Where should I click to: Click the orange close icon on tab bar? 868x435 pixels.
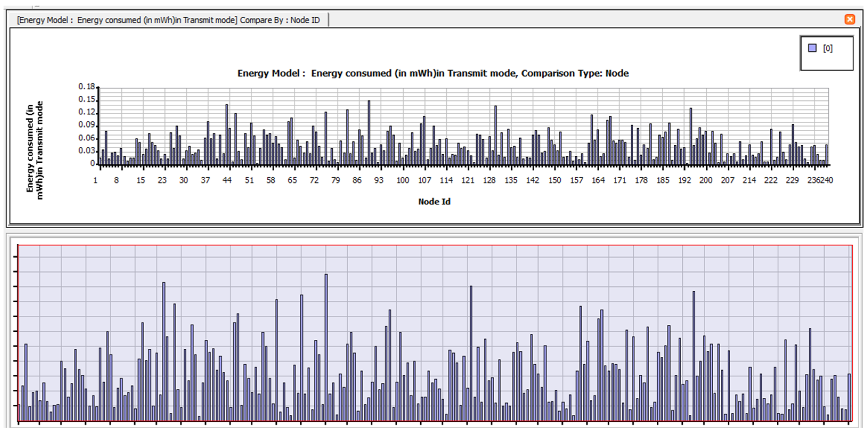pyautogui.click(x=849, y=19)
